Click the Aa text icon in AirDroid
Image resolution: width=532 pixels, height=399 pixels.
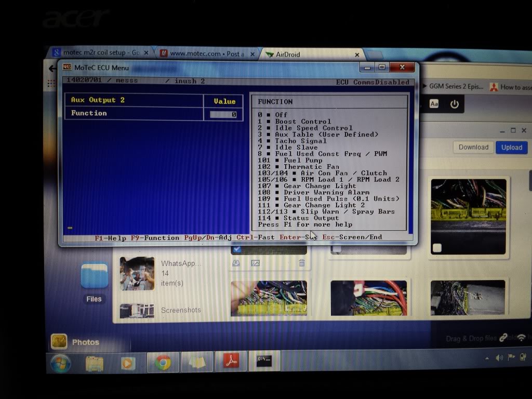pos(434,104)
